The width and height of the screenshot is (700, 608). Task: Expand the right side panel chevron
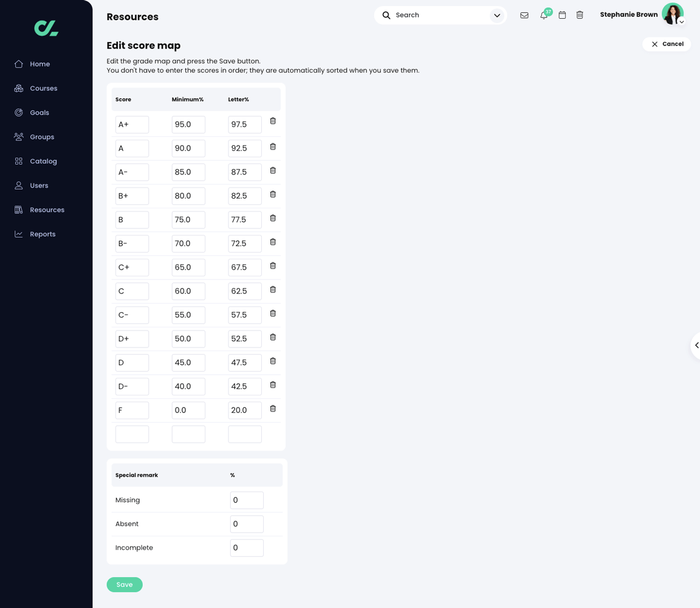696,345
